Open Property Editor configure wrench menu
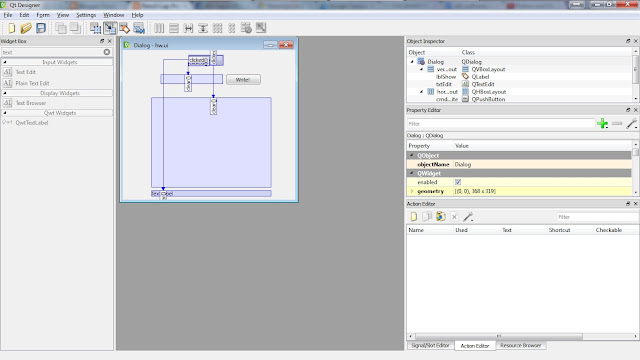 coord(631,123)
